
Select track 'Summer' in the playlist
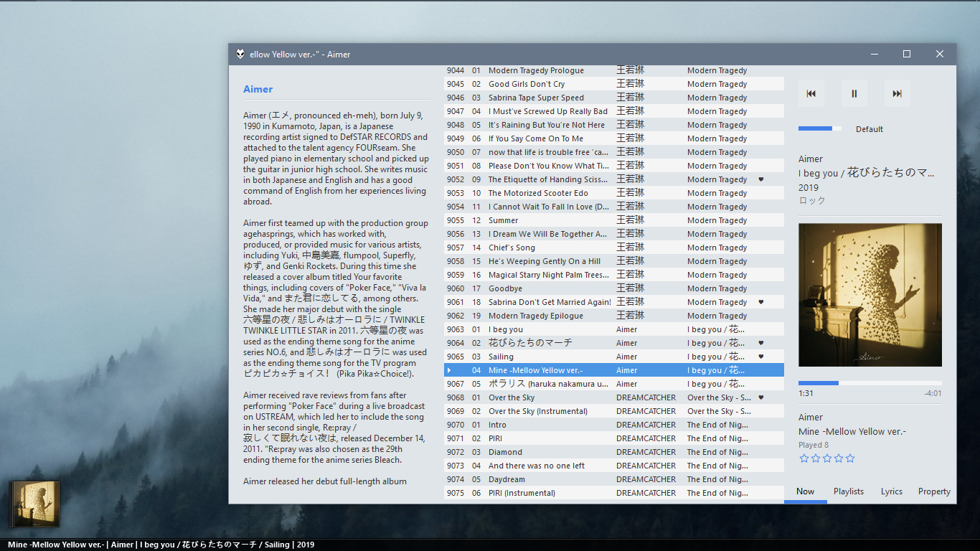click(x=614, y=220)
